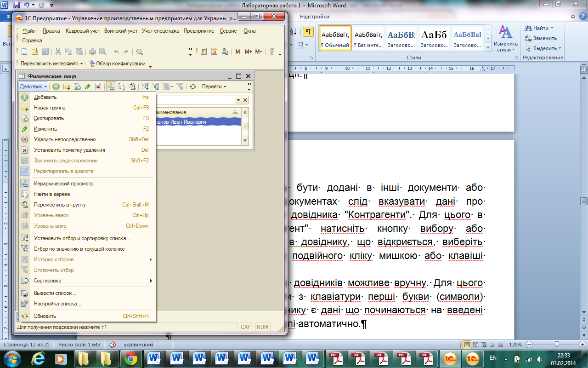Apply the Обычный style in Word
Screen dimensions: 588x368
click(335, 38)
